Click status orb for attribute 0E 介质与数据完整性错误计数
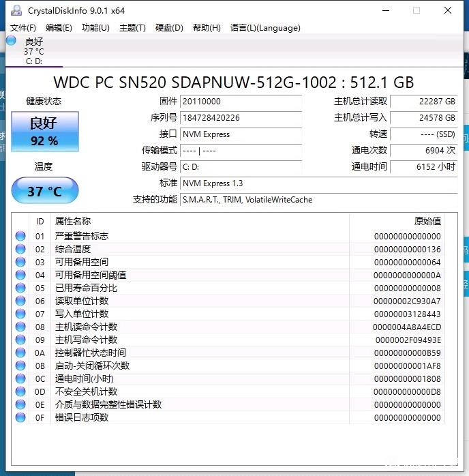The height and width of the screenshot is (476, 469). pyautogui.click(x=20, y=404)
